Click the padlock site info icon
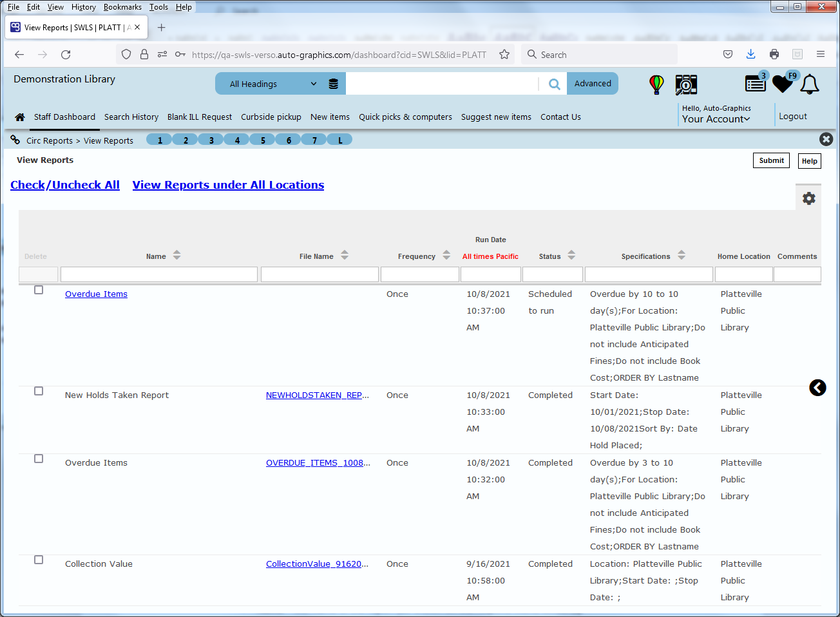The height and width of the screenshot is (617, 840). pyautogui.click(x=144, y=55)
